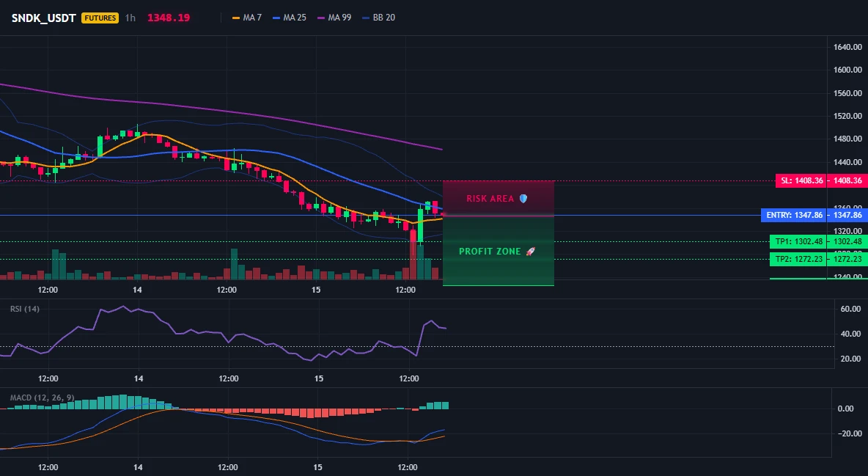Screen dimensions: 868x476
Task: Click 1440.00 on the price axis
Action: 847,162
